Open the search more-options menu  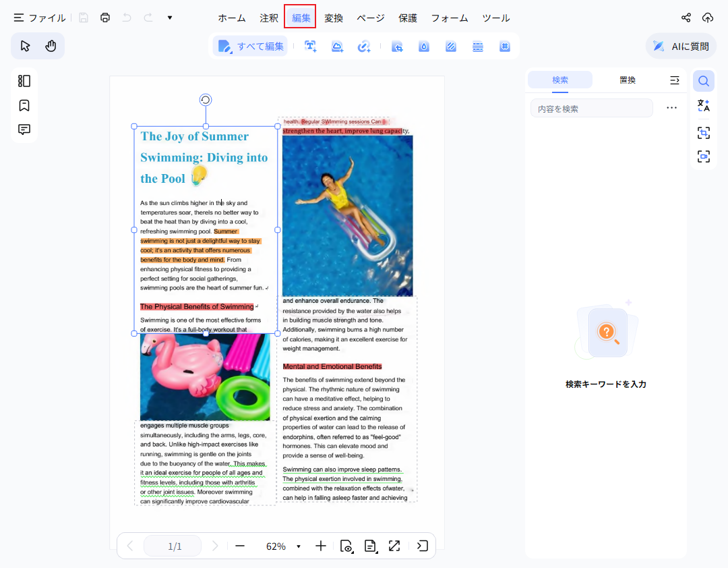(x=671, y=108)
